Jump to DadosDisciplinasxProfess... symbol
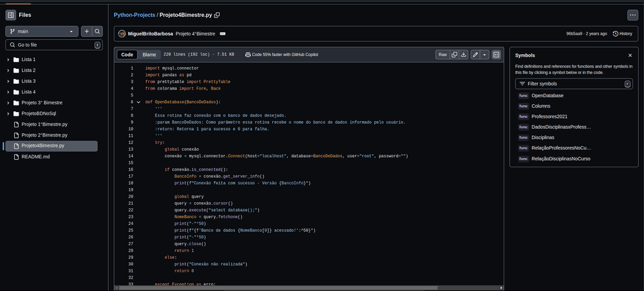Screen dimensions: 644x291 (x=561, y=127)
